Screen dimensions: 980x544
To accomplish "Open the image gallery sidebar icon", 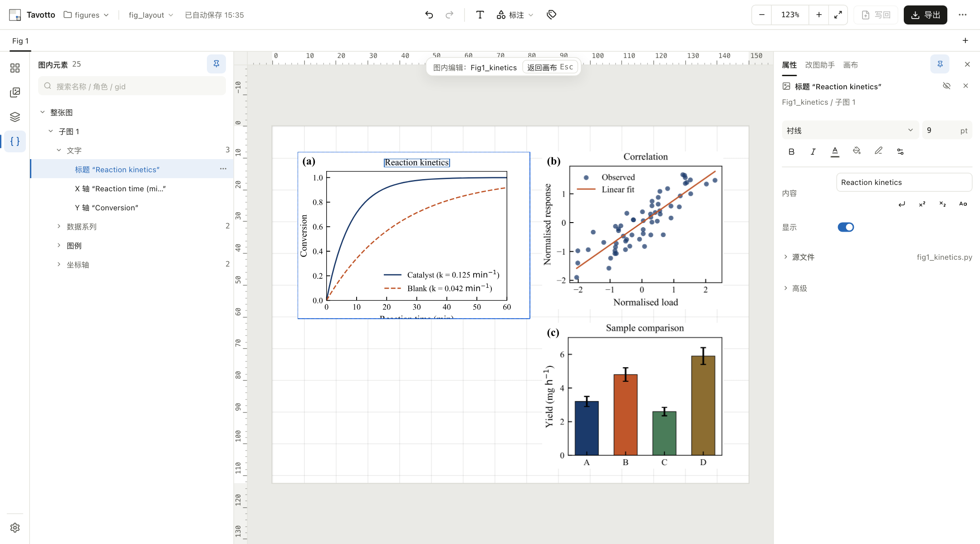I will (15, 92).
